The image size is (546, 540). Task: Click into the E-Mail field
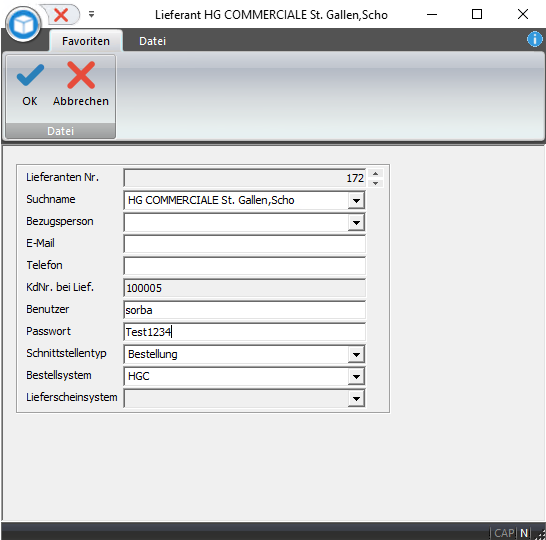pyautogui.click(x=244, y=244)
